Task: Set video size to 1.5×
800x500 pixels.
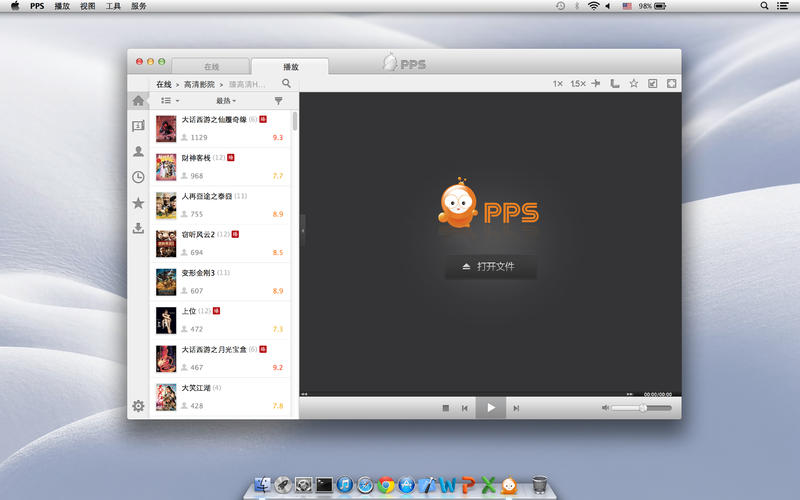Action: 578,84
